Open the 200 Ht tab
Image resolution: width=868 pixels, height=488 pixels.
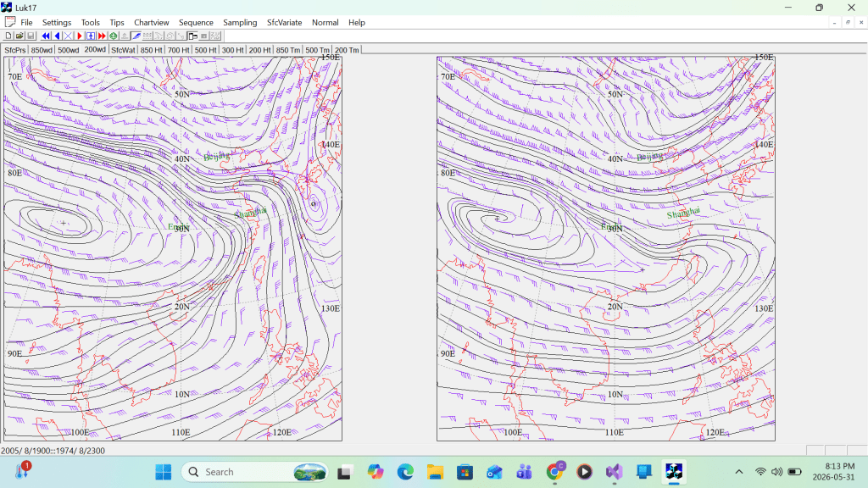259,50
